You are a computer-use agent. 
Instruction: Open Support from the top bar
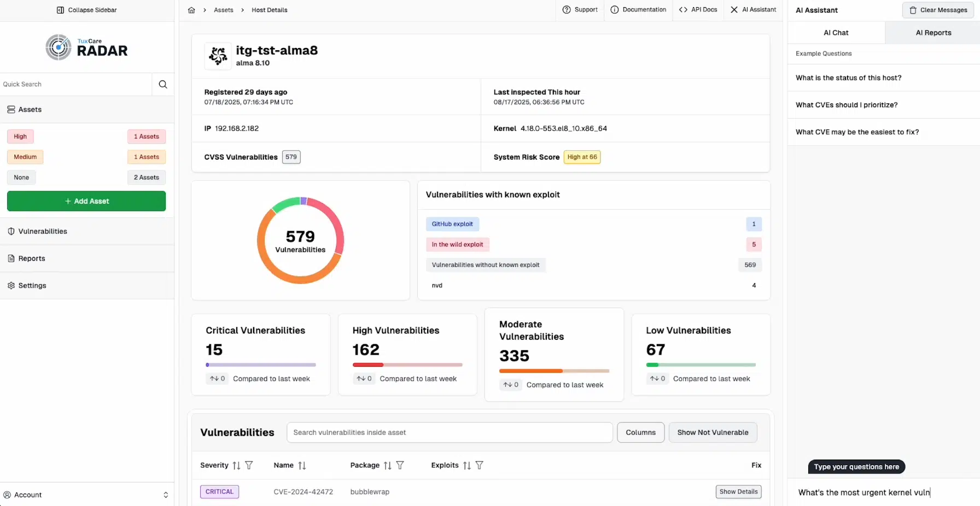(x=580, y=10)
